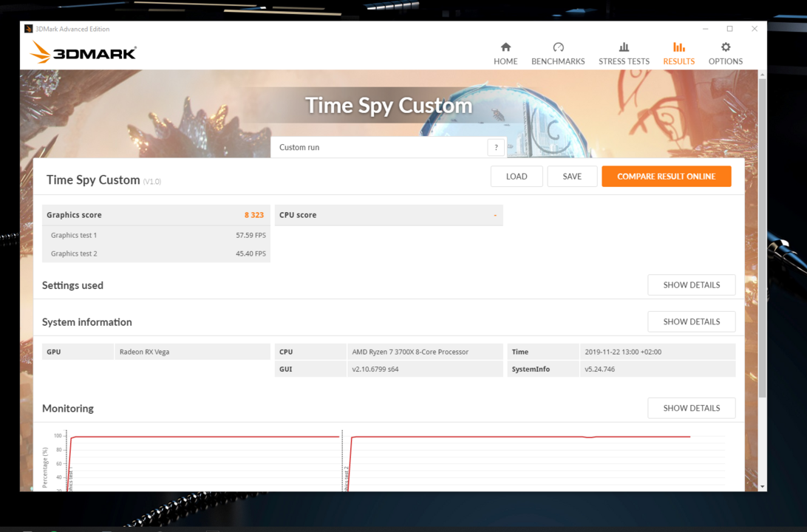Image resolution: width=807 pixels, height=532 pixels.
Task: Click the 3DMark logo
Action: [84, 52]
